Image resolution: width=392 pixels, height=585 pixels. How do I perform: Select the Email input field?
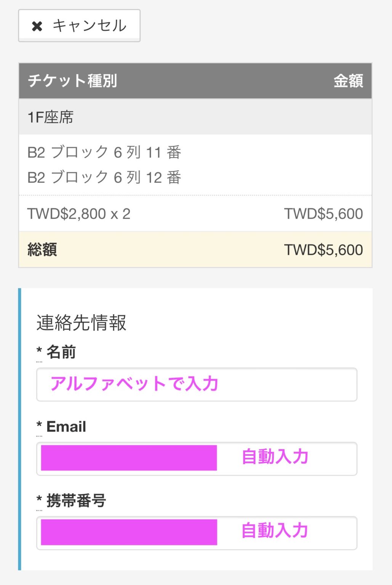(128, 458)
